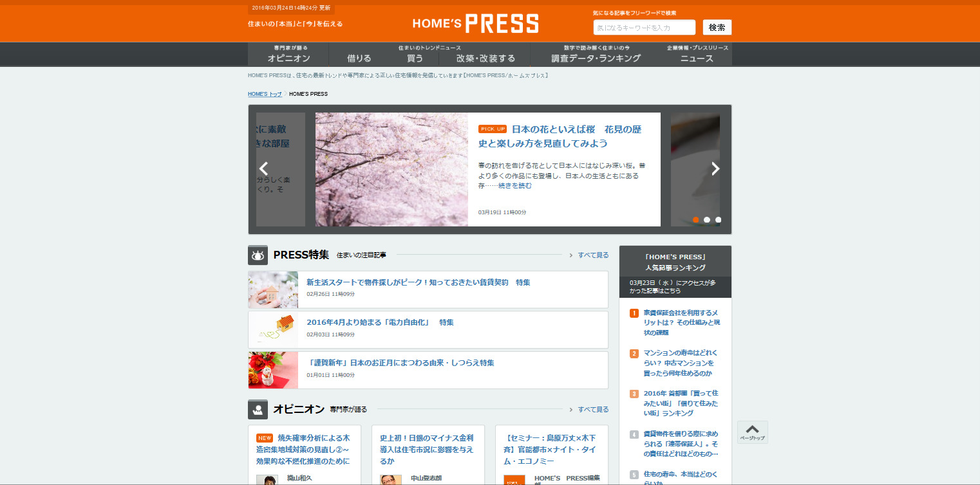Go to previous carousel slide arrow
The image size is (980, 485).
coord(263,169)
